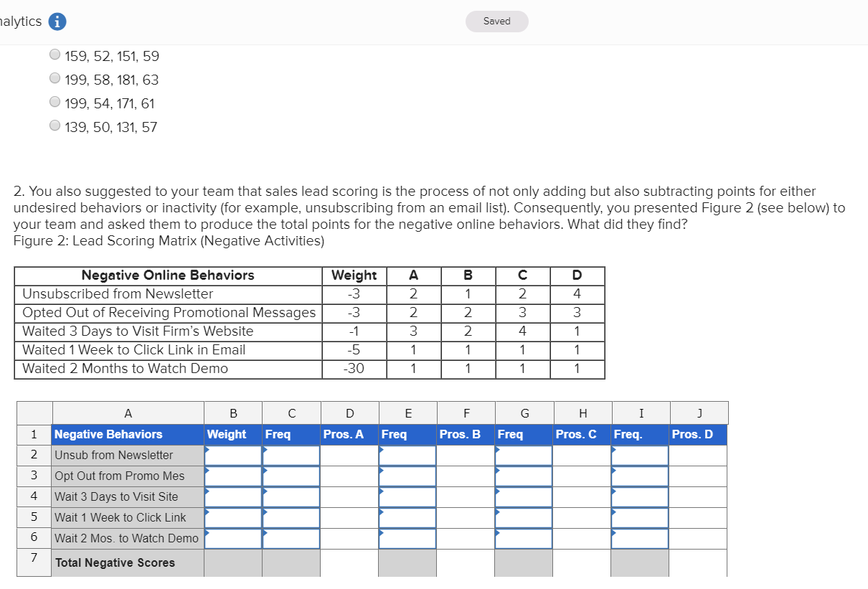Click the Pros. B header cell

click(x=466, y=435)
